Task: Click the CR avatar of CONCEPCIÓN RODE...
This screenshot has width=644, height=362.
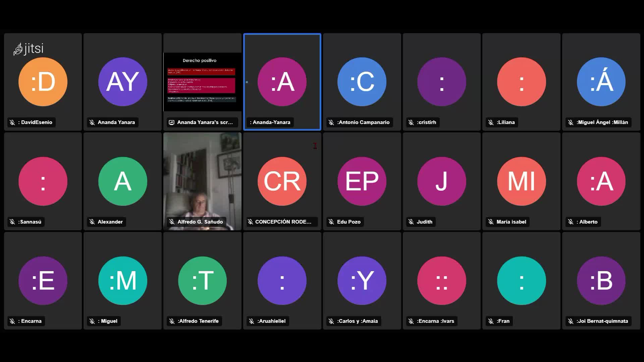Action: 282,181
